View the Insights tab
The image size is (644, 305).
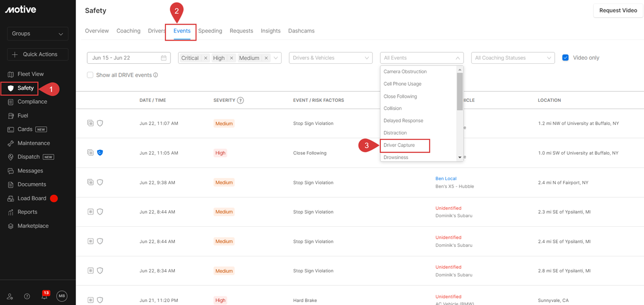[271, 31]
